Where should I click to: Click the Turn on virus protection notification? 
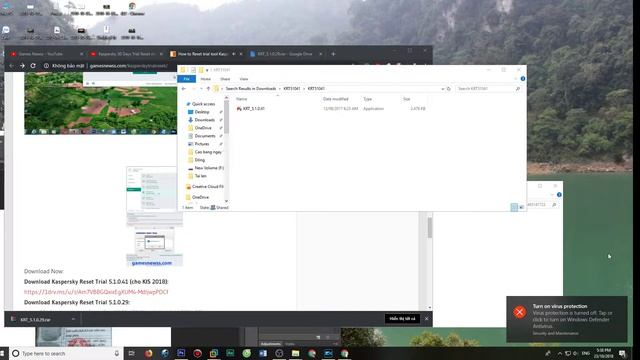point(567,319)
